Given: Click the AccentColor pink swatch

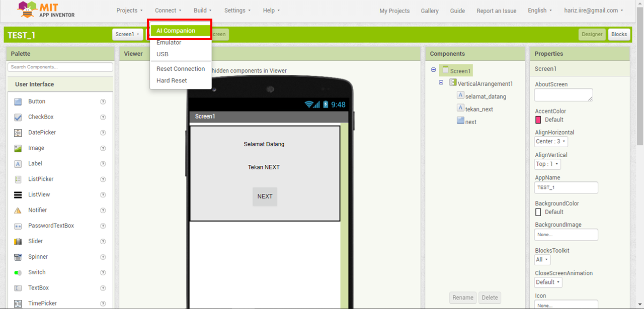Looking at the screenshot, I should (x=538, y=120).
